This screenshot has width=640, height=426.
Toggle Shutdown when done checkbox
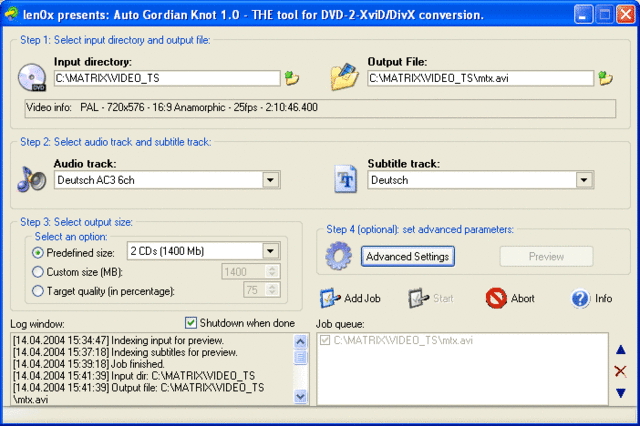point(191,323)
